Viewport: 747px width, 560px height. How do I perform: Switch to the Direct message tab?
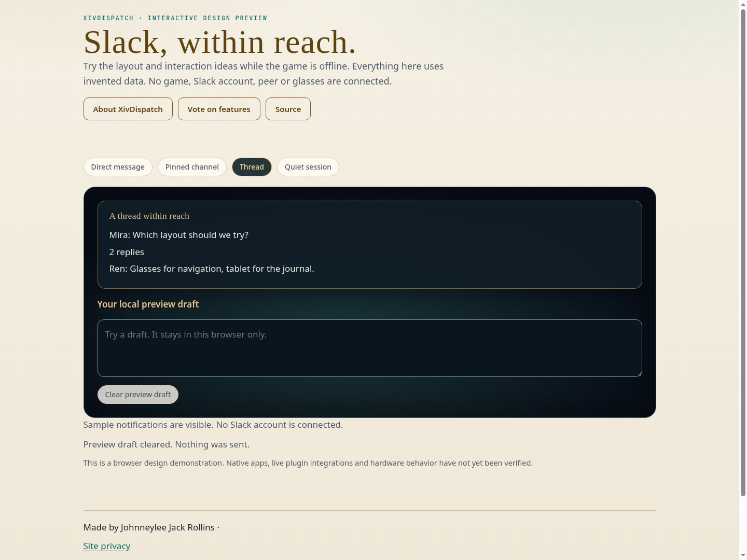click(118, 167)
